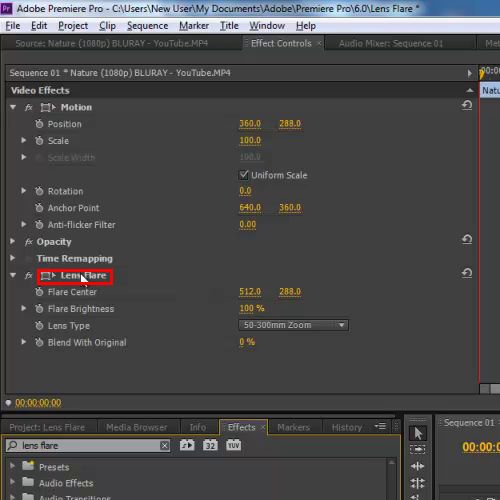
Task: Toggle animation stopwatch for Flare Brightness
Action: click(39, 309)
